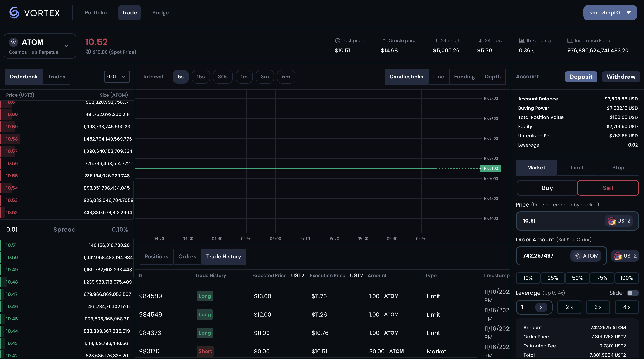Select the Sell order side

(x=608, y=188)
